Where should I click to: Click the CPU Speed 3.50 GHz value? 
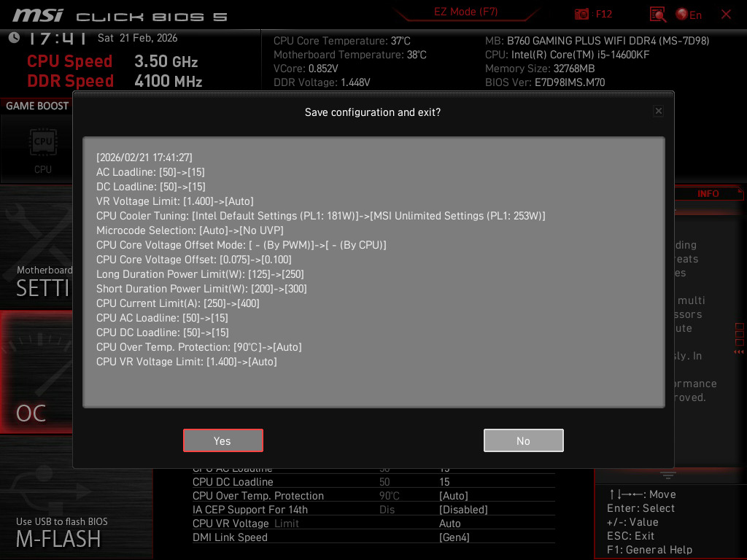tap(166, 61)
